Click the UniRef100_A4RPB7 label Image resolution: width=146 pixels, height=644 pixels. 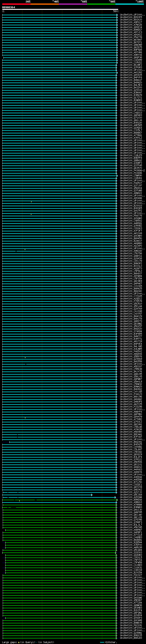pos(131,530)
